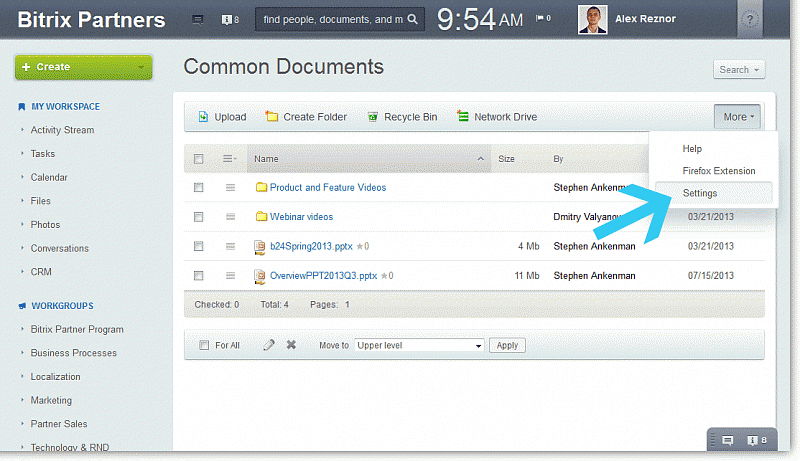Click the green Create button

click(84, 67)
